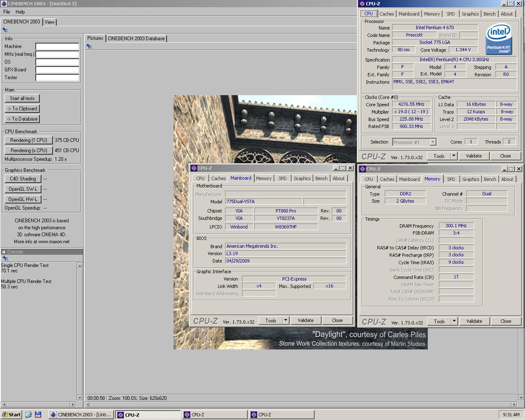Click the floppy disk quick launch icon
The width and height of the screenshot is (525, 420).
point(38,415)
